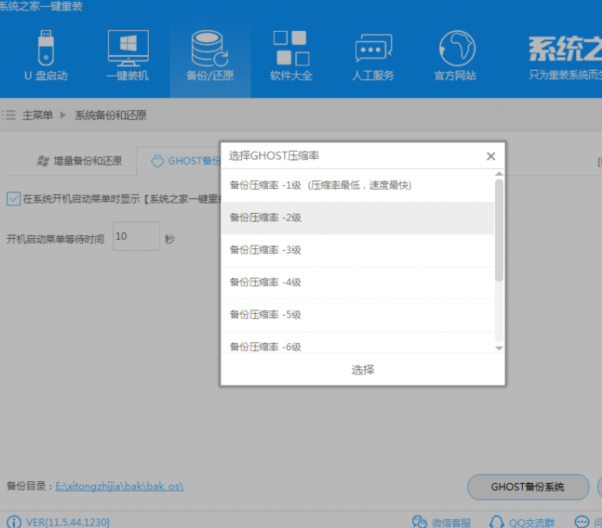The height and width of the screenshot is (528, 602).
Task: Click the boot menu wait time field
Action: click(x=135, y=237)
